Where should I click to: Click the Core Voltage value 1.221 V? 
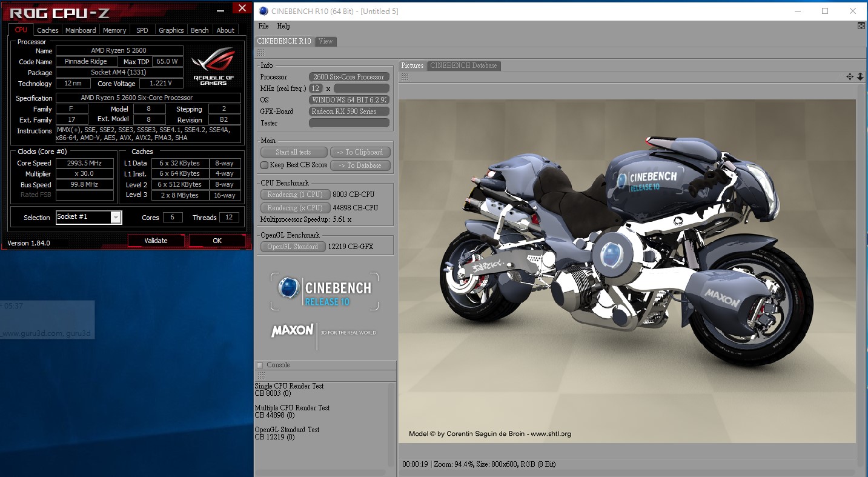click(161, 84)
